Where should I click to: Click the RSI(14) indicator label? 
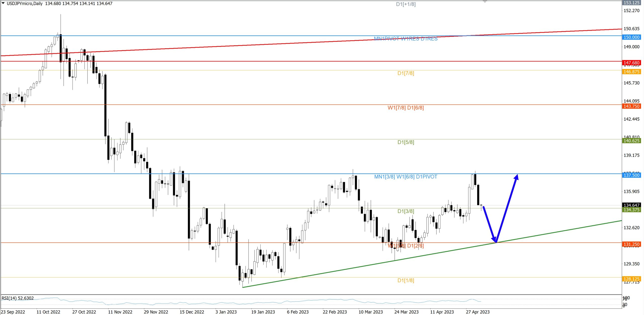[x=18, y=298]
